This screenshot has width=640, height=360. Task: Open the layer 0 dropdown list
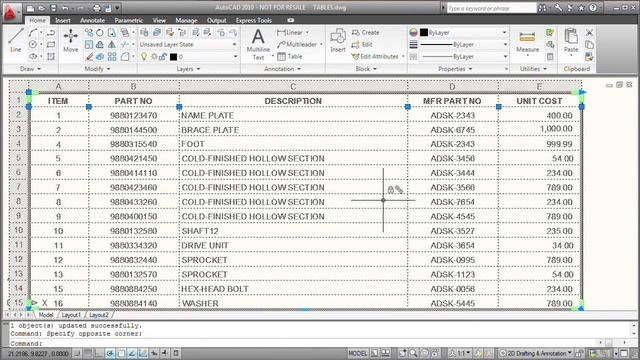coord(235,57)
